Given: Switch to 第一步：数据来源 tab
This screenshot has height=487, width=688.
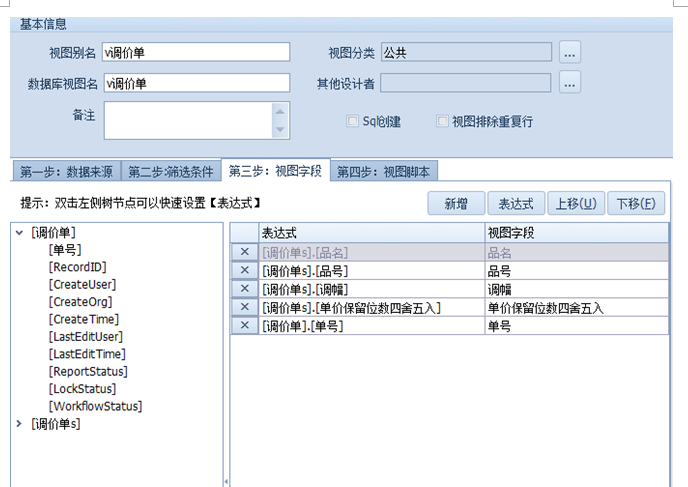Looking at the screenshot, I should (66, 171).
